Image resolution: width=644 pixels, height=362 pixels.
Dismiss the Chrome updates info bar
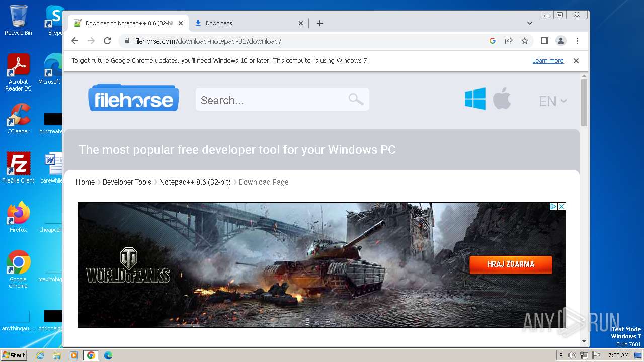(x=576, y=61)
